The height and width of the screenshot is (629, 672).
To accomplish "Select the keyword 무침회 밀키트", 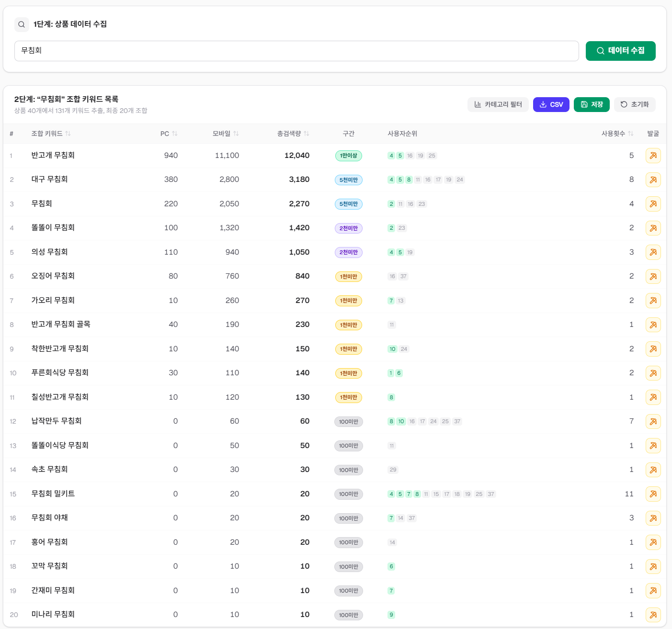I will [53, 494].
